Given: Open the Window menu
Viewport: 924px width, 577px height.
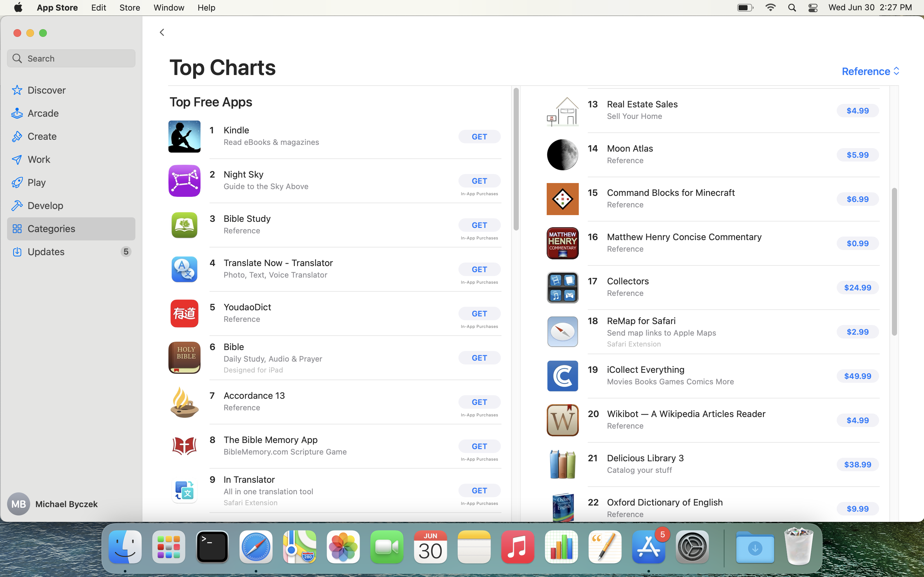Looking at the screenshot, I should (x=169, y=8).
